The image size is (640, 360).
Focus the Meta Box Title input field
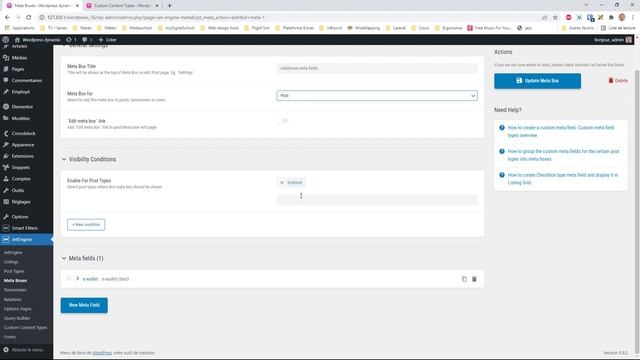(377, 68)
